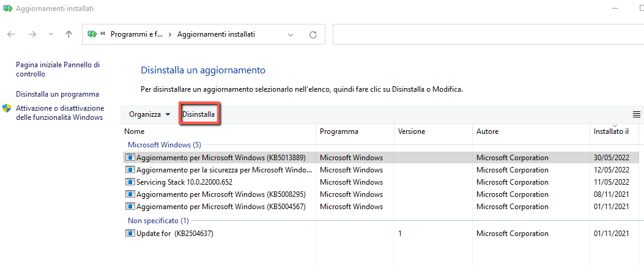Click icon of KB5013889 update
Image resolution: width=644 pixels, height=266 pixels.
pyautogui.click(x=130, y=158)
